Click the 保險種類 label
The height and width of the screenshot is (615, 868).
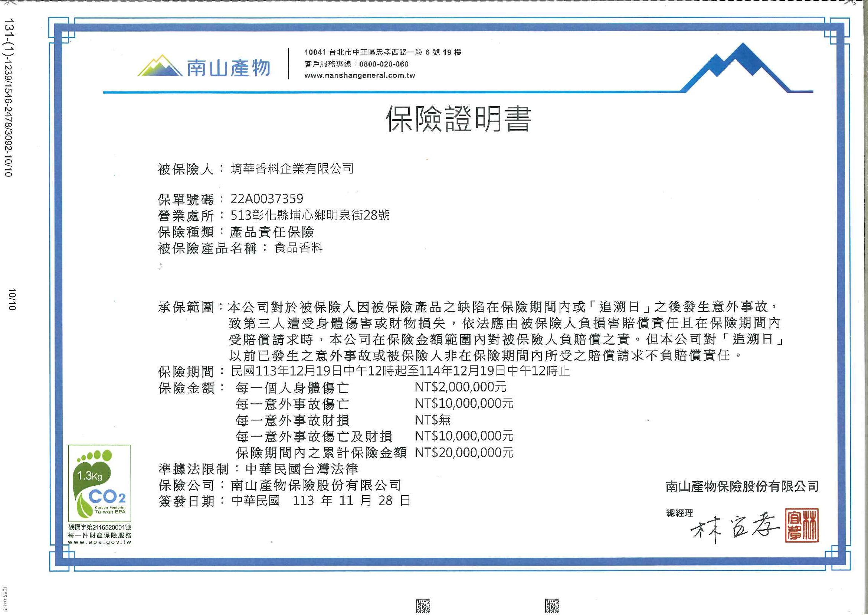click(x=186, y=232)
